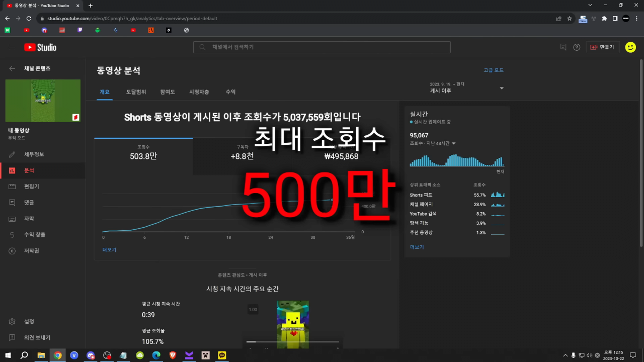Image resolution: width=644 pixels, height=362 pixels.
Task: Open 세부정보 pencil icon in sidebar
Action: [12, 154]
